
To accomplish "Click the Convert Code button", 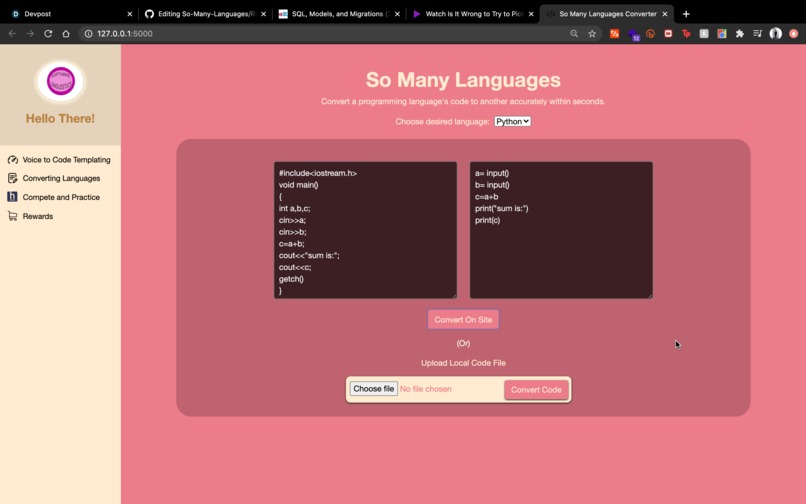I will (x=536, y=390).
